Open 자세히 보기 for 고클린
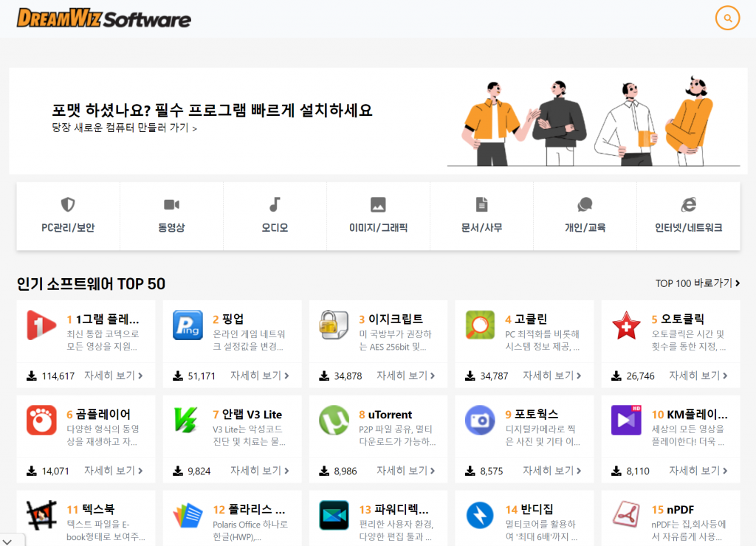 [552, 376]
